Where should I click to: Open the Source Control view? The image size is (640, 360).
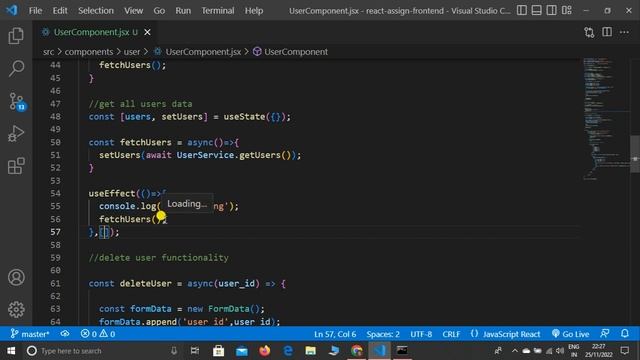17,101
